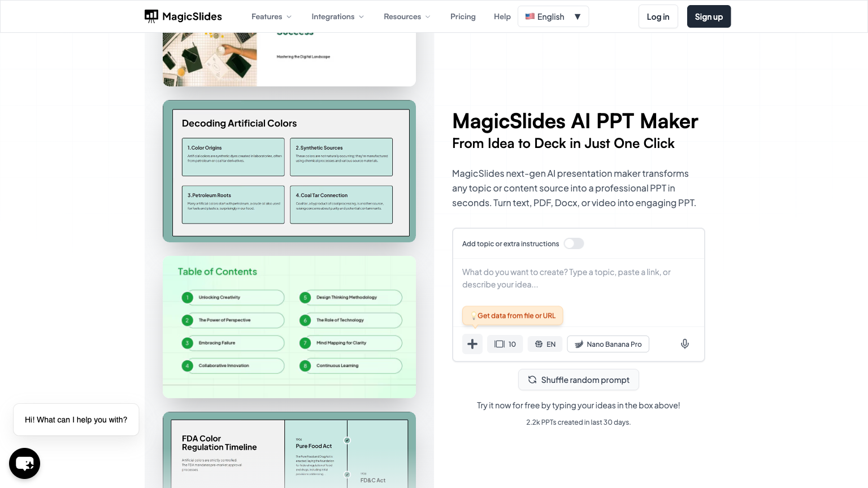This screenshot has height=488, width=868.
Task: Set slide count with the 10 slides button
Action: (x=505, y=344)
